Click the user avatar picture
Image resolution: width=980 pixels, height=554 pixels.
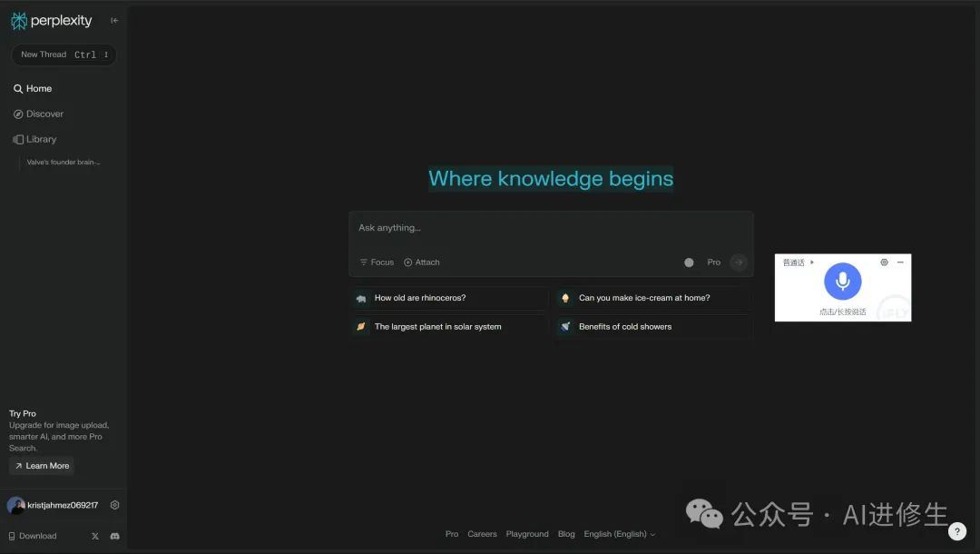16,505
